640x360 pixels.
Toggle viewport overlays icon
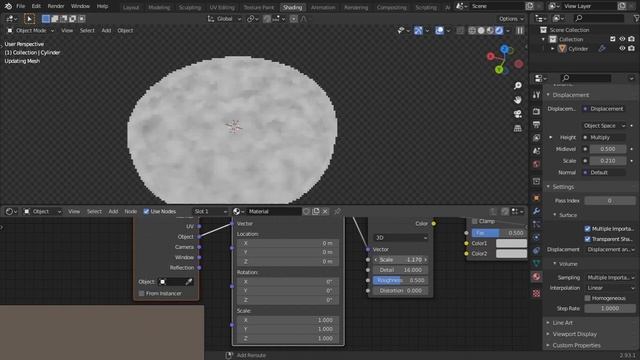point(439,31)
